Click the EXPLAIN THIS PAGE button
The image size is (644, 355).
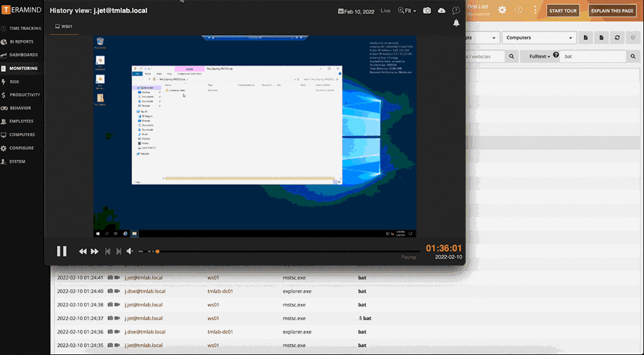click(x=612, y=11)
